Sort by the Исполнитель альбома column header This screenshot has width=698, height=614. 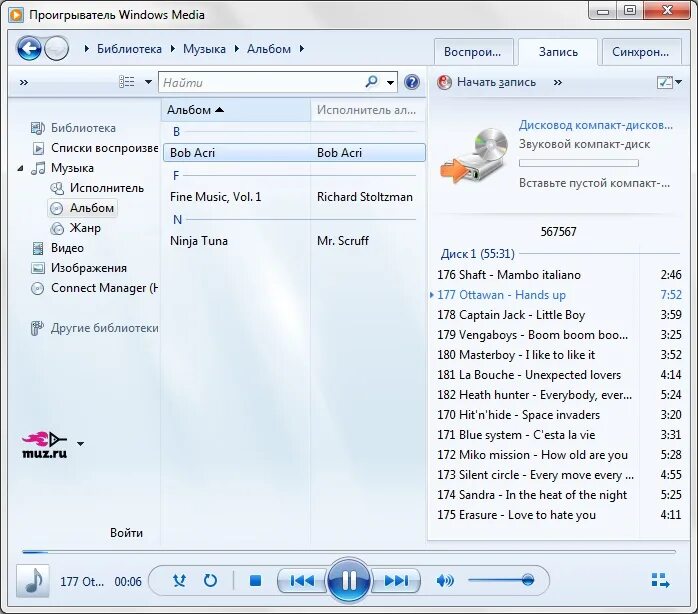[367, 110]
